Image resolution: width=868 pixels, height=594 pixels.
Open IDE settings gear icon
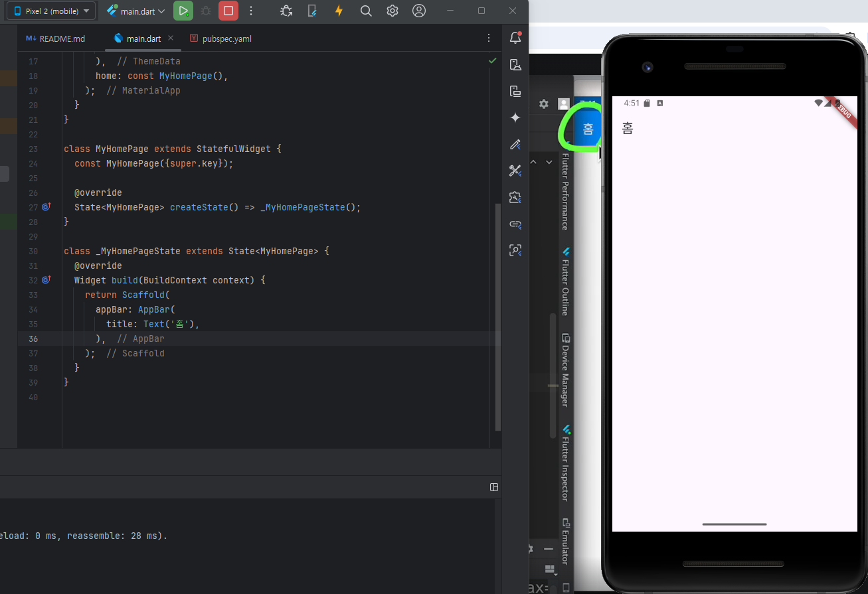pyautogui.click(x=392, y=11)
